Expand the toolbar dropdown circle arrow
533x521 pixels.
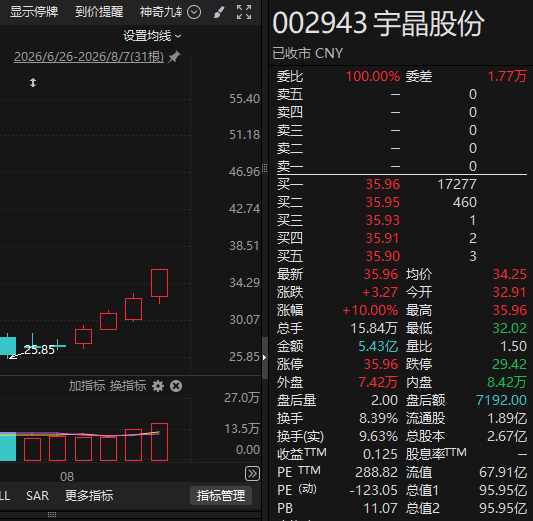[194, 13]
